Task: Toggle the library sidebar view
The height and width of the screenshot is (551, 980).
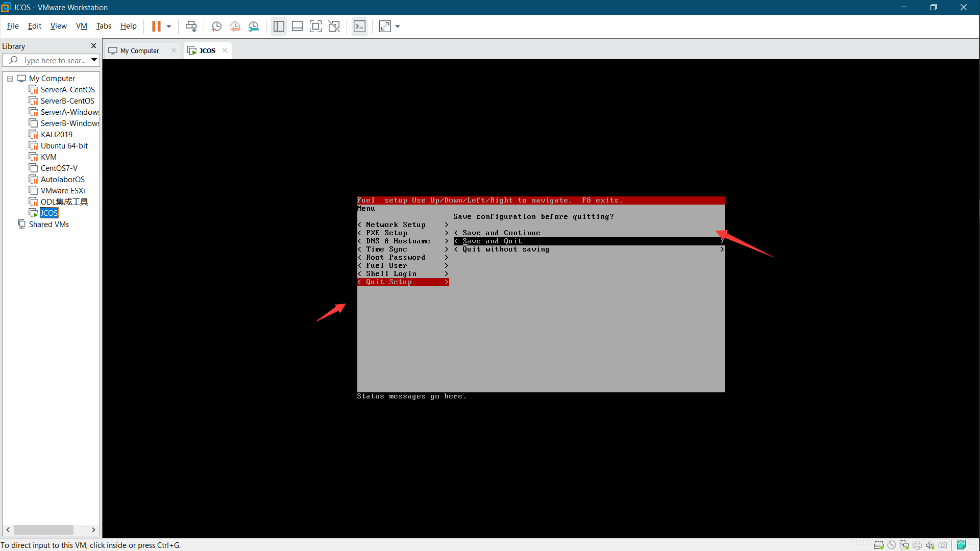Action: pyautogui.click(x=279, y=26)
